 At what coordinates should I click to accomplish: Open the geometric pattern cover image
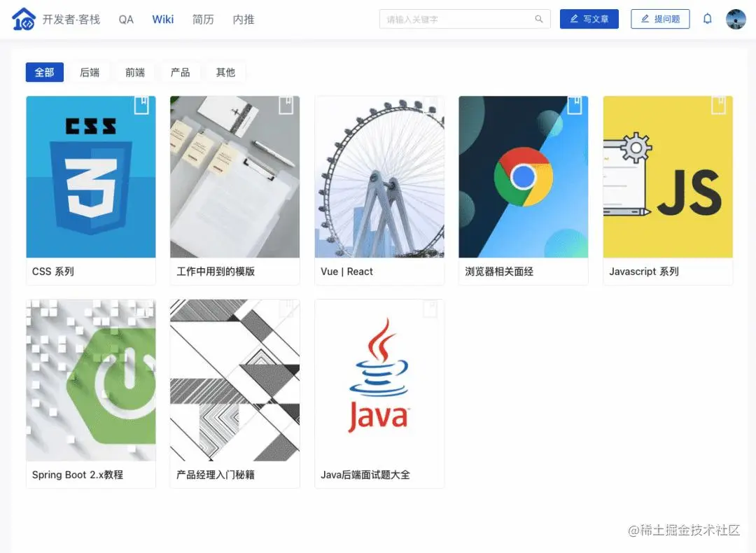(234, 380)
